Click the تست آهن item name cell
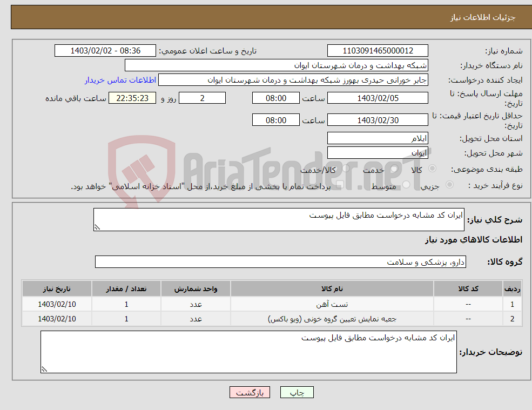This screenshot has height=410, width=532. click(x=332, y=304)
